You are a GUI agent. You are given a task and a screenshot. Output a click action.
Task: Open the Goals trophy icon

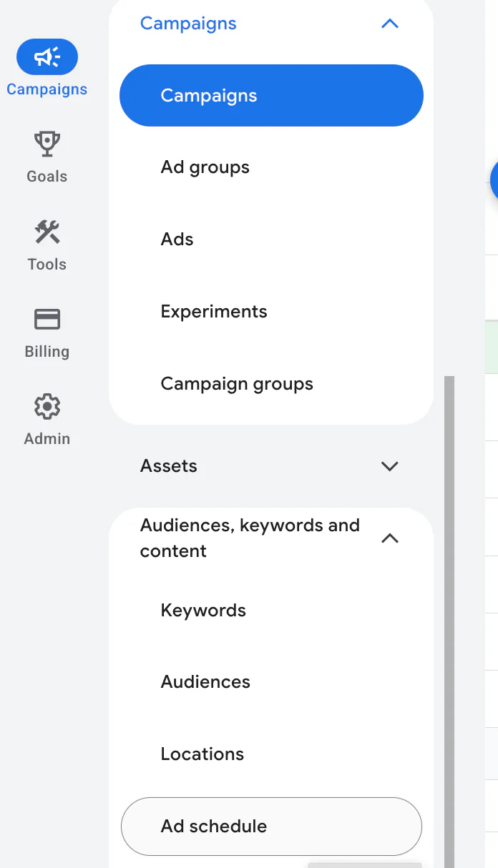point(47,144)
